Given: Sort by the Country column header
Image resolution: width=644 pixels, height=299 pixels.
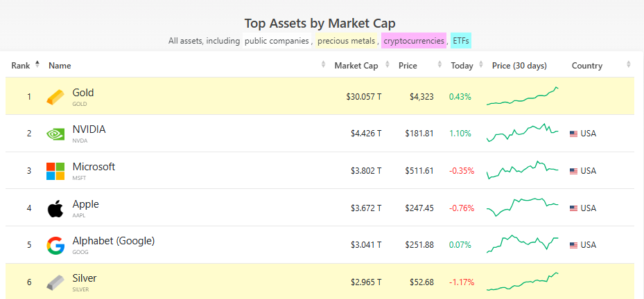Looking at the screenshot, I should (587, 66).
